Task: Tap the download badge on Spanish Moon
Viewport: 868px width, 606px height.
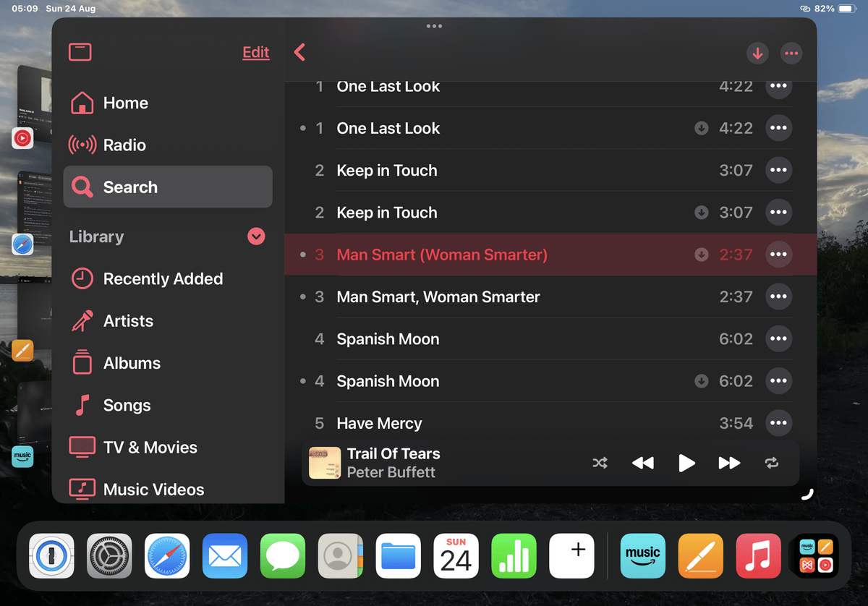Action: click(x=701, y=381)
